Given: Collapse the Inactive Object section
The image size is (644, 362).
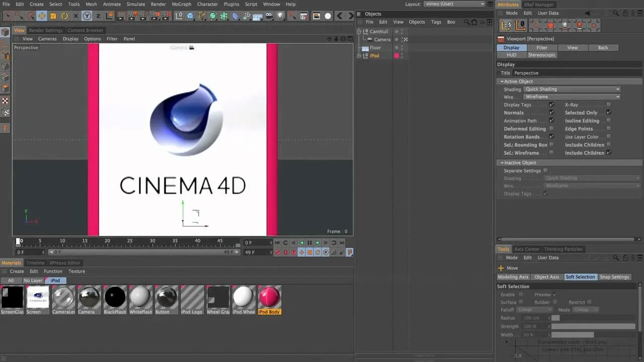Looking at the screenshot, I should [502, 162].
